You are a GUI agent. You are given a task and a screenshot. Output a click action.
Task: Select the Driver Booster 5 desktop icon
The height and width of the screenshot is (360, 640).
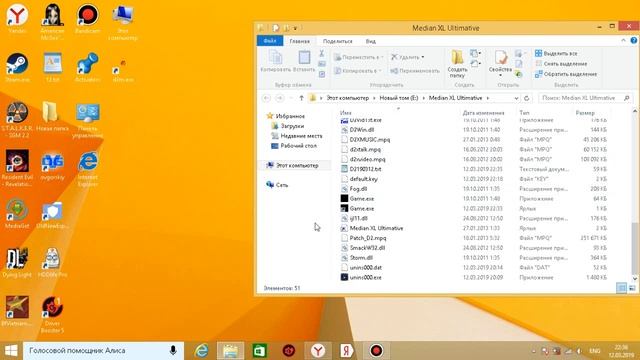[x=52, y=315]
